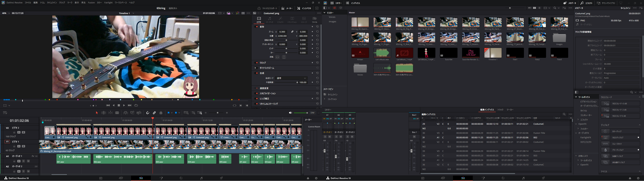
Task: Click the クイックエクスポート button
Action: 267,8
